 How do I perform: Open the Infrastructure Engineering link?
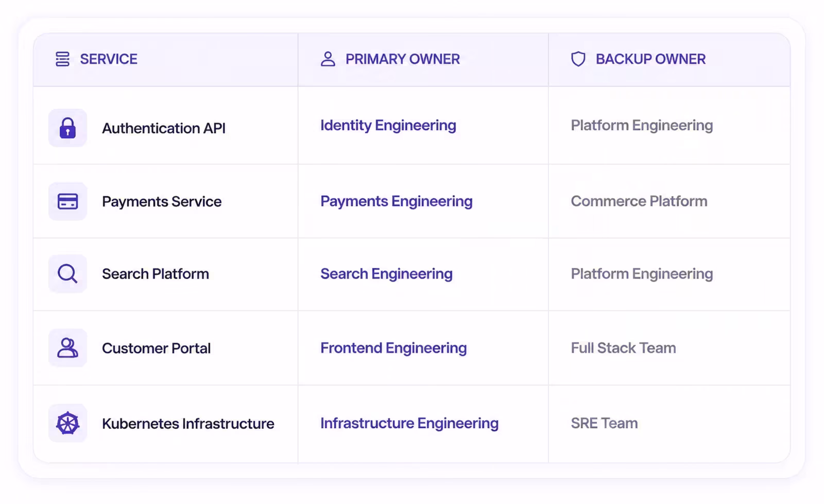coord(409,423)
